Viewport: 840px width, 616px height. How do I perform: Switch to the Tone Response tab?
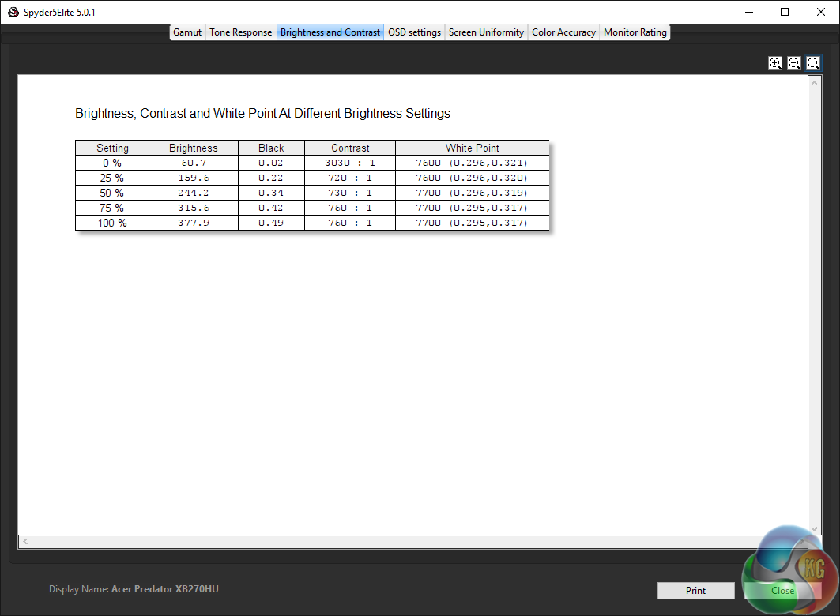pos(240,32)
